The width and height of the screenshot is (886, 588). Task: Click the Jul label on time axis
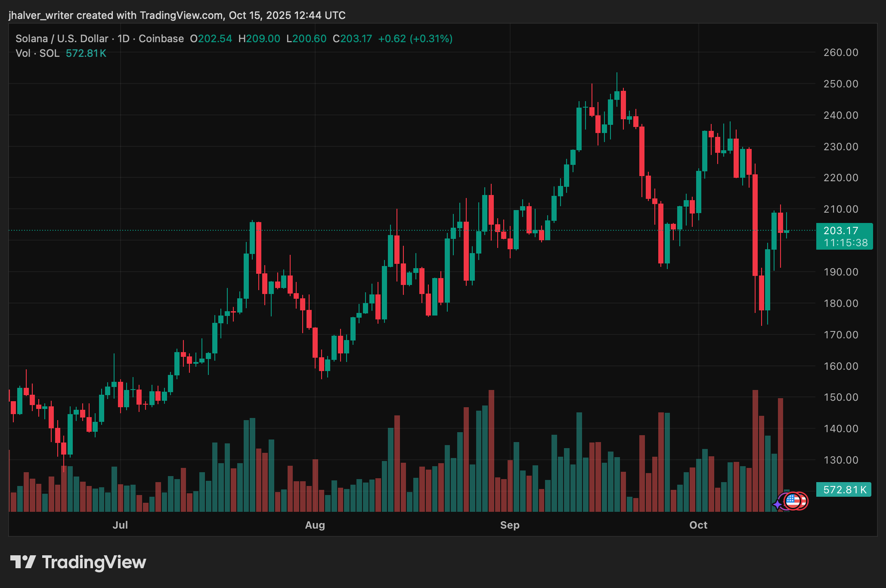click(x=120, y=525)
